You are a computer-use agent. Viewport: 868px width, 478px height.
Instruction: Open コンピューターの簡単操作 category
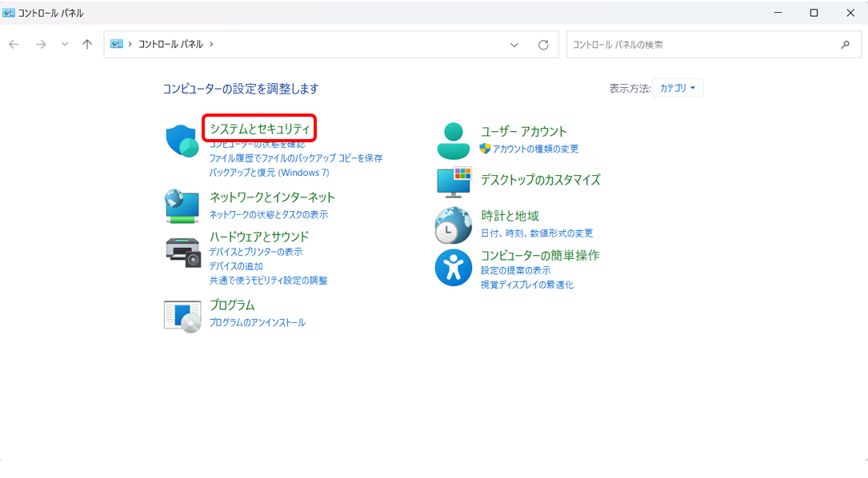[x=540, y=255]
